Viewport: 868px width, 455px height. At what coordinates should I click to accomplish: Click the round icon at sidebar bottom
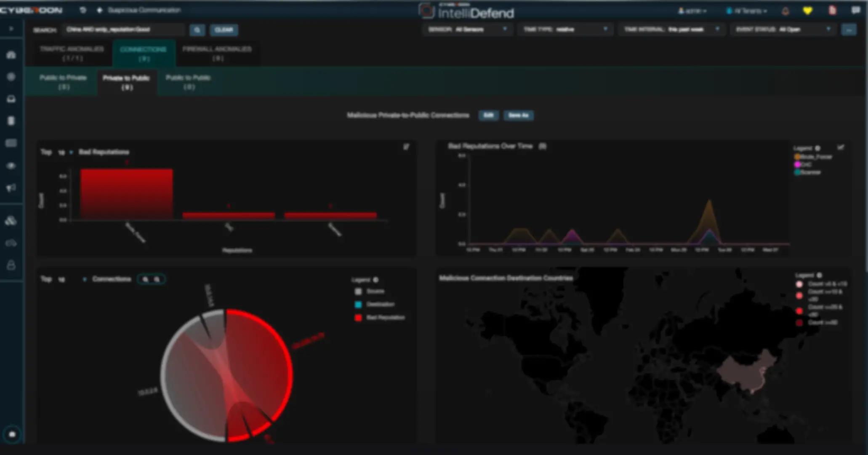12,434
